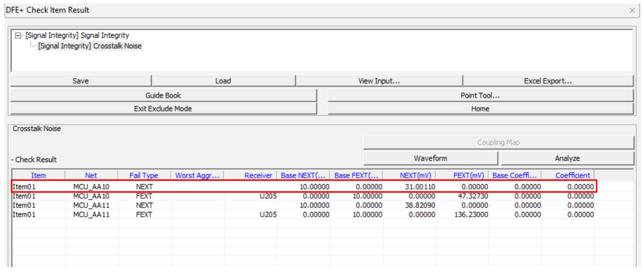Open View Input dialog
644x272 pixels.
[379, 81]
